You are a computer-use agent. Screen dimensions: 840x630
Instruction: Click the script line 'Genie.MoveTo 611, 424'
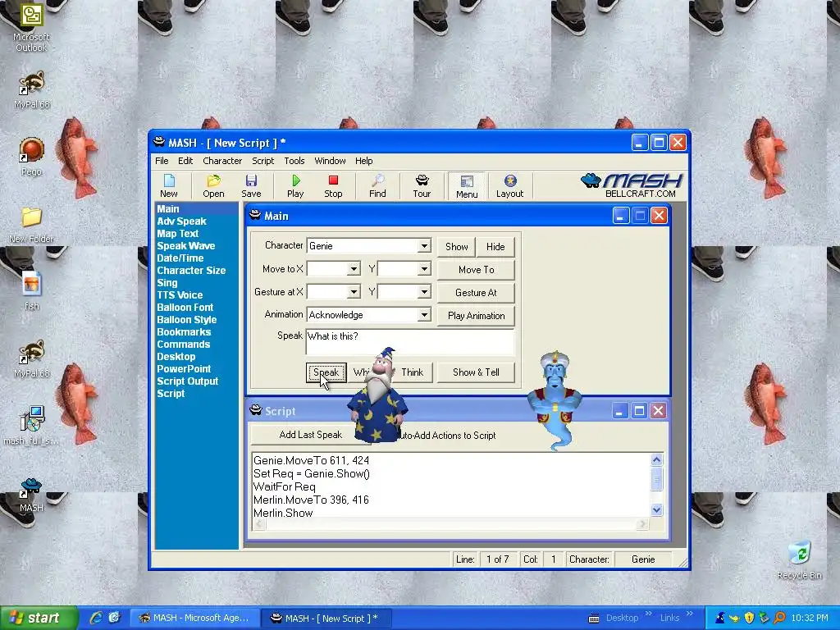pyautogui.click(x=311, y=460)
